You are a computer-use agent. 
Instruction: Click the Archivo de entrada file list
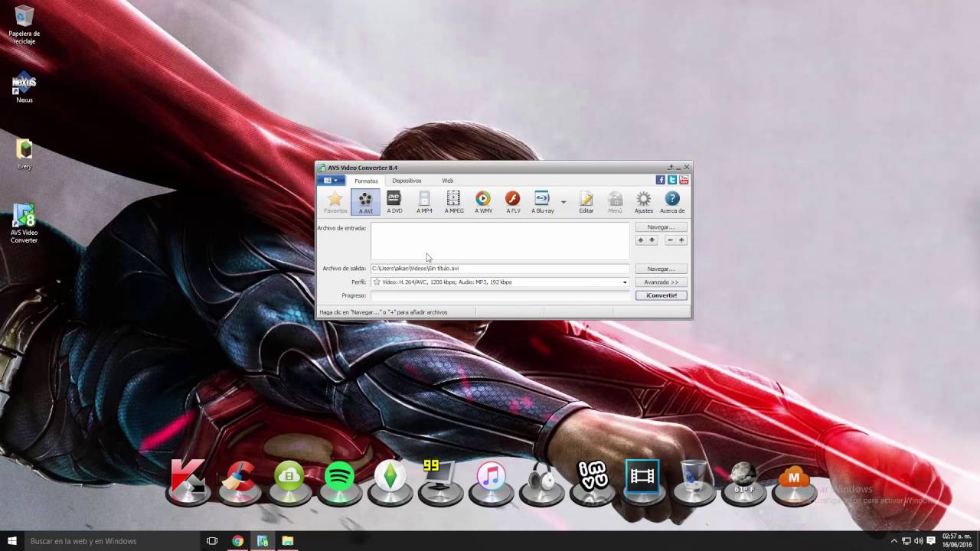[x=500, y=241]
